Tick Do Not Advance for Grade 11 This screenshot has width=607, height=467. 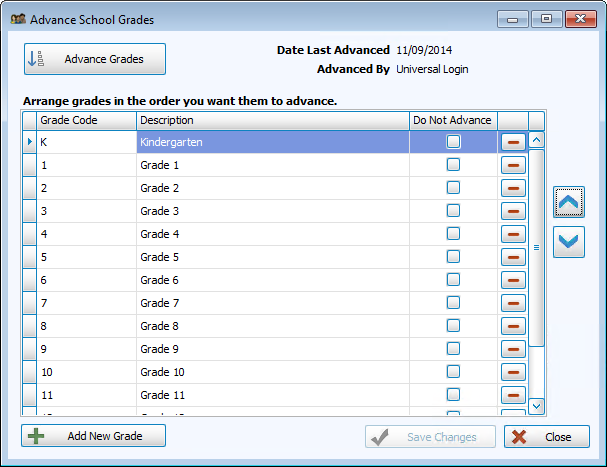(x=453, y=395)
